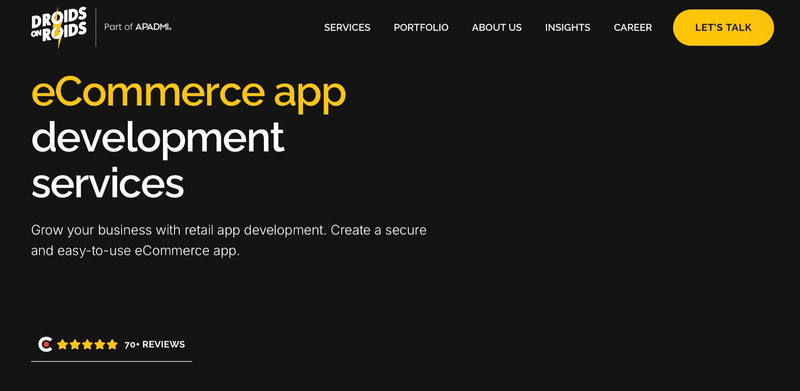Click the 'eCommerce app' yellow heading
Image resolution: width=800 pixels, height=391 pixels.
189,94
